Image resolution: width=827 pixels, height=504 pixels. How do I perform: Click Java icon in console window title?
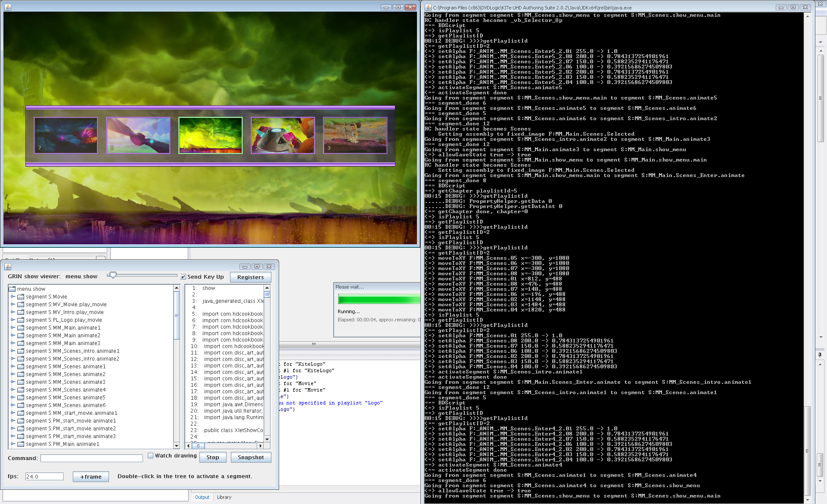tap(428, 7)
